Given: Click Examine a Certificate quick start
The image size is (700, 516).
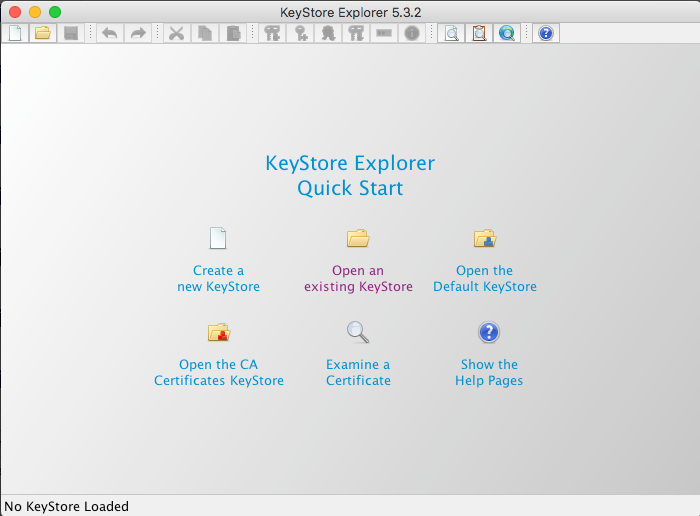Looking at the screenshot, I should tap(358, 355).
